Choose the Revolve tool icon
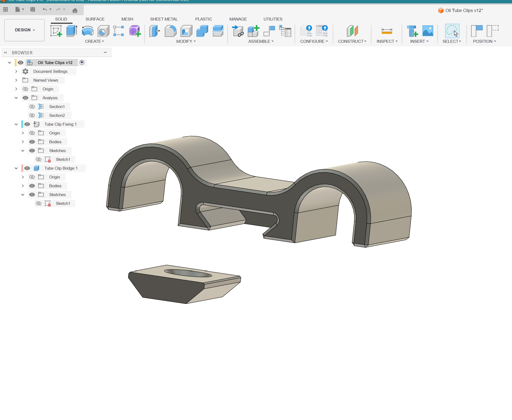The image size is (512, 420). (x=88, y=31)
